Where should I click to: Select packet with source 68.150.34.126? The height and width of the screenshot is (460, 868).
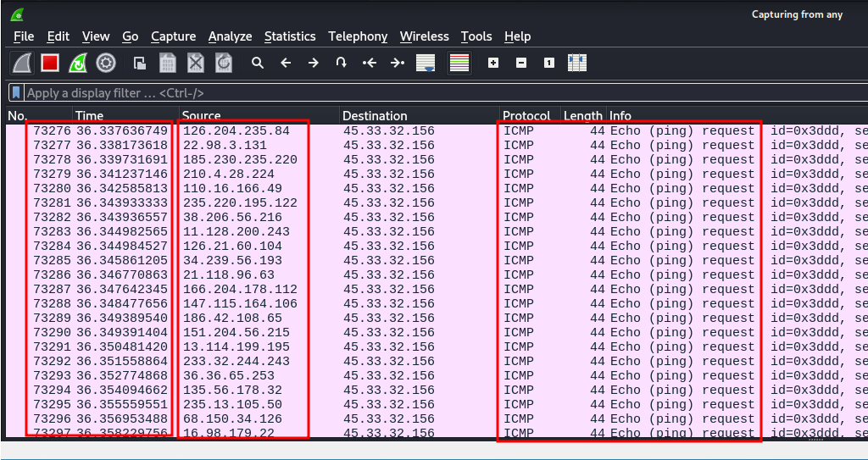click(x=437, y=419)
